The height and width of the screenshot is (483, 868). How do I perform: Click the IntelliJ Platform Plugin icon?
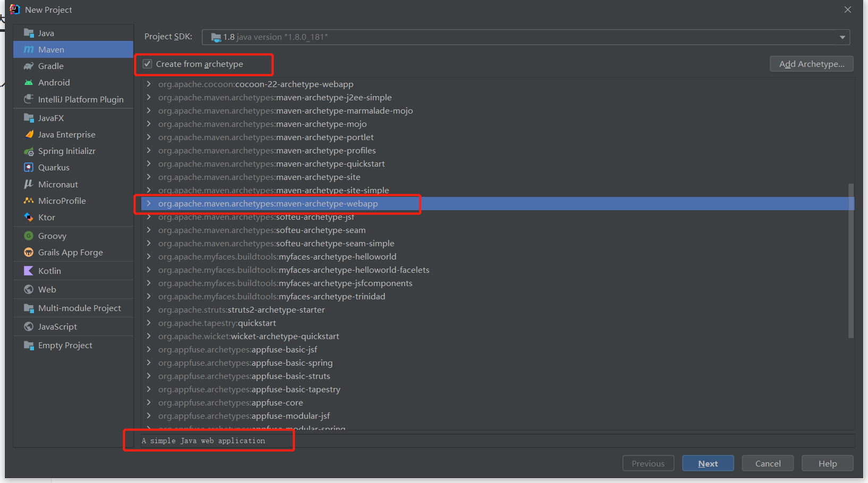coord(29,99)
